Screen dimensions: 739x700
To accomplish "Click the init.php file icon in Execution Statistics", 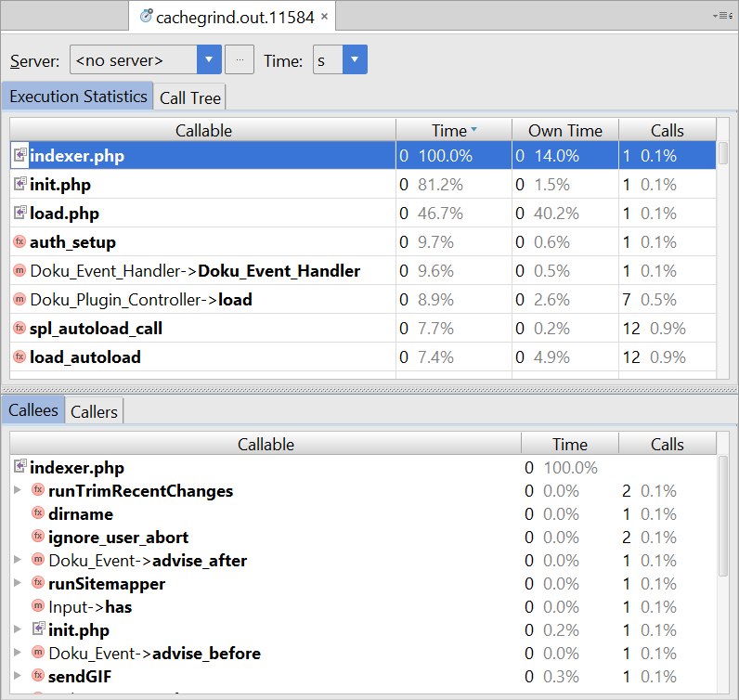I will 19,184.
